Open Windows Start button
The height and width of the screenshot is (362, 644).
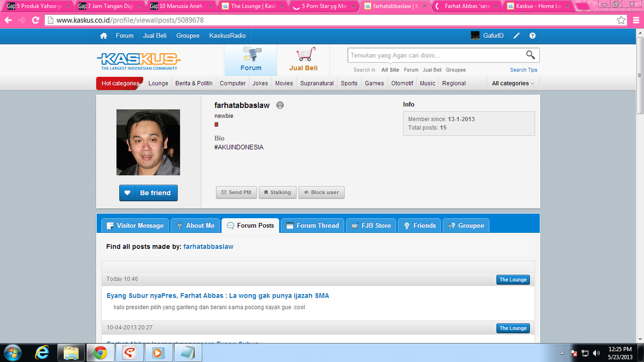(x=12, y=352)
